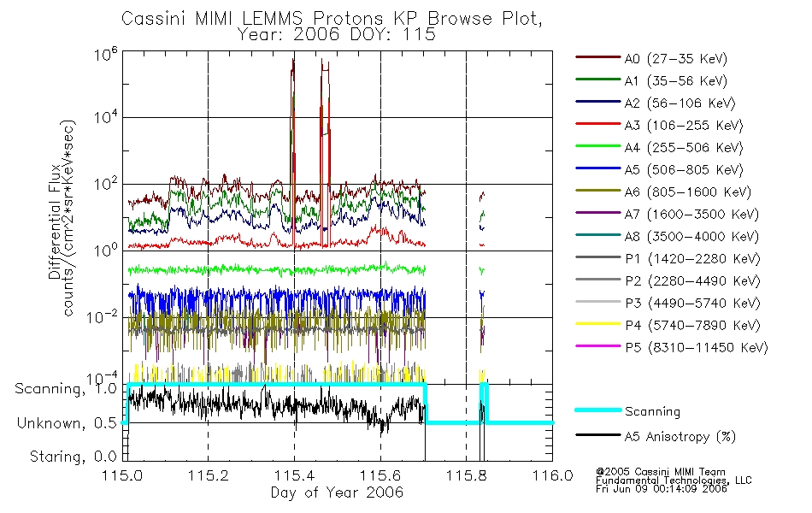Viewport: 812px width, 513px height.
Task: Click the 115.8 x-axis tick label
Action: 467,475
